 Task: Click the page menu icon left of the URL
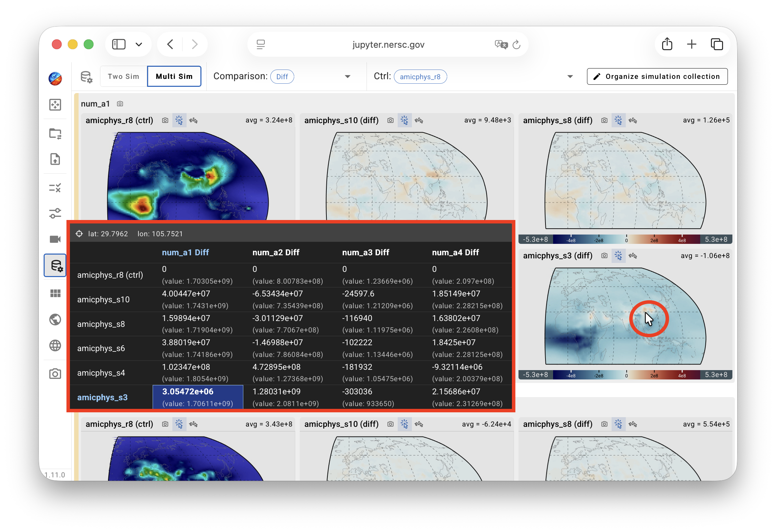pos(261,44)
